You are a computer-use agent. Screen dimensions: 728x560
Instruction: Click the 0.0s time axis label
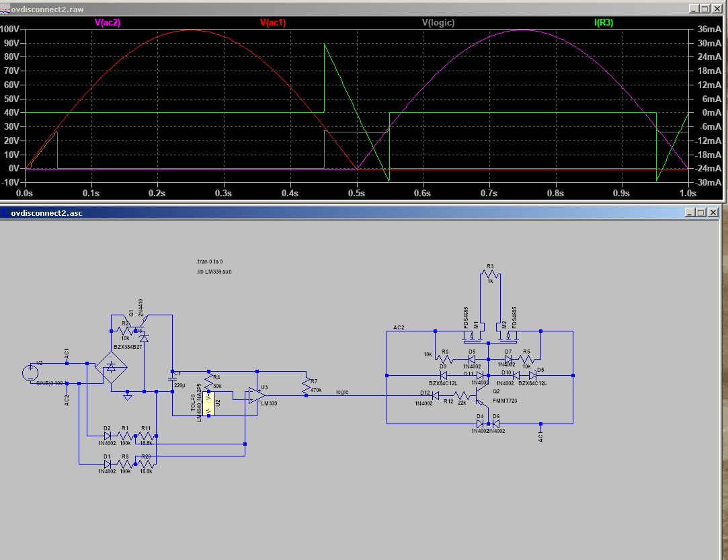point(25,193)
